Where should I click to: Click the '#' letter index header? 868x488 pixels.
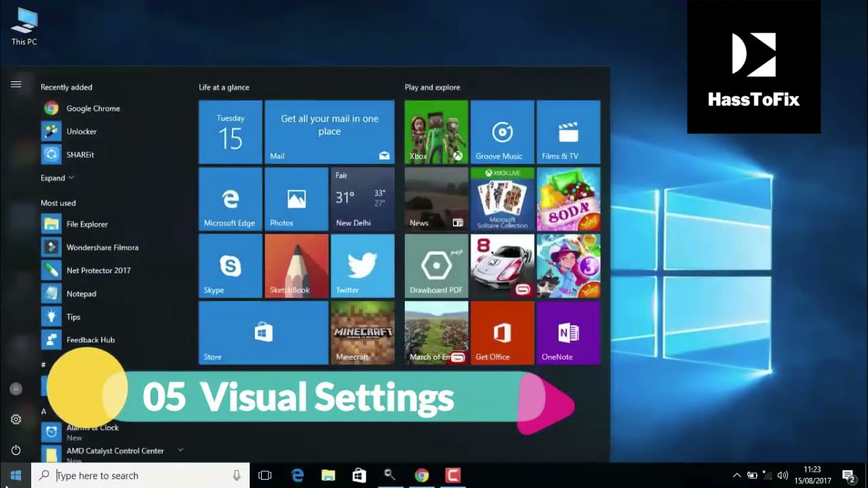(43, 365)
